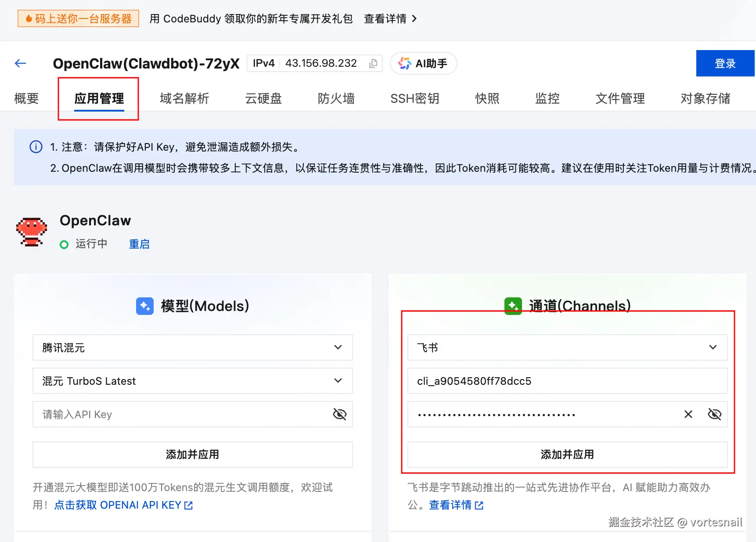Click the external link icon after 查看详情
Image resolution: width=756 pixels, height=542 pixels.
click(x=479, y=505)
